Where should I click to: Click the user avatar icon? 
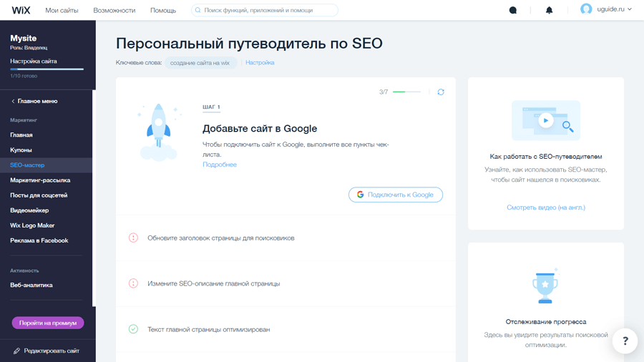[x=586, y=9]
